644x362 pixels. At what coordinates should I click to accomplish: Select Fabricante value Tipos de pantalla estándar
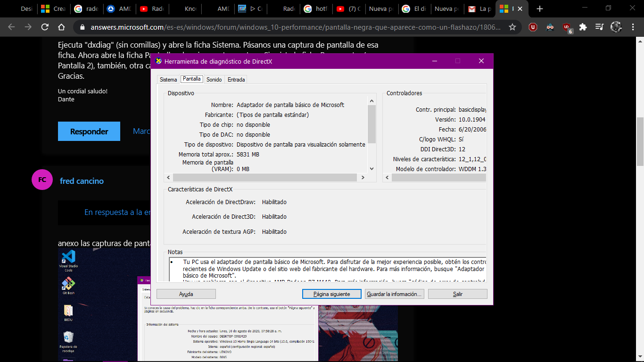pyautogui.click(x=272, y=115)
